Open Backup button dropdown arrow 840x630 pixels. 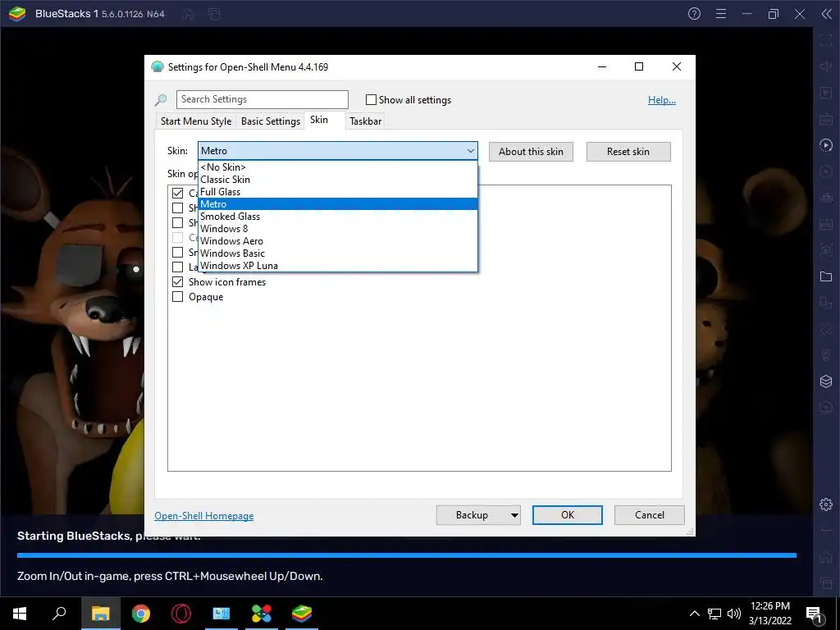pos(514,515)
